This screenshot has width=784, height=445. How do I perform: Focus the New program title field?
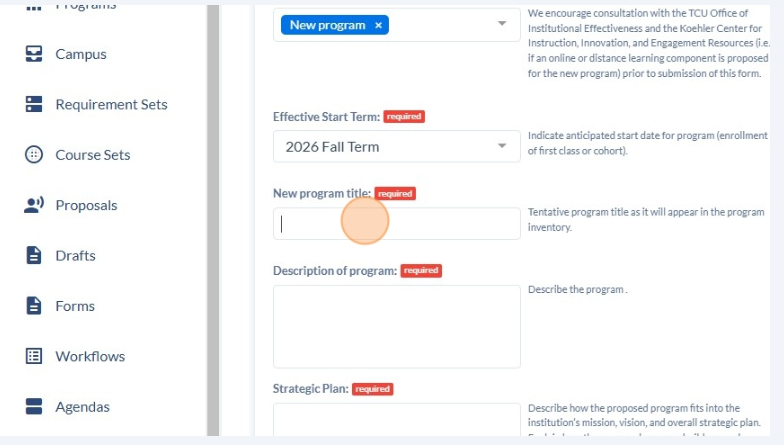pos(396,224)
